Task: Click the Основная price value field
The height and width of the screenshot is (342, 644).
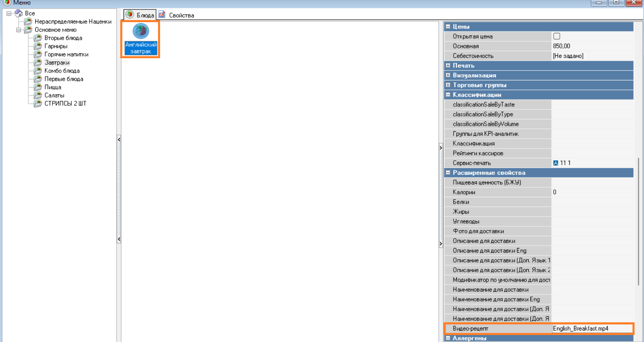Action: [591, 46]
